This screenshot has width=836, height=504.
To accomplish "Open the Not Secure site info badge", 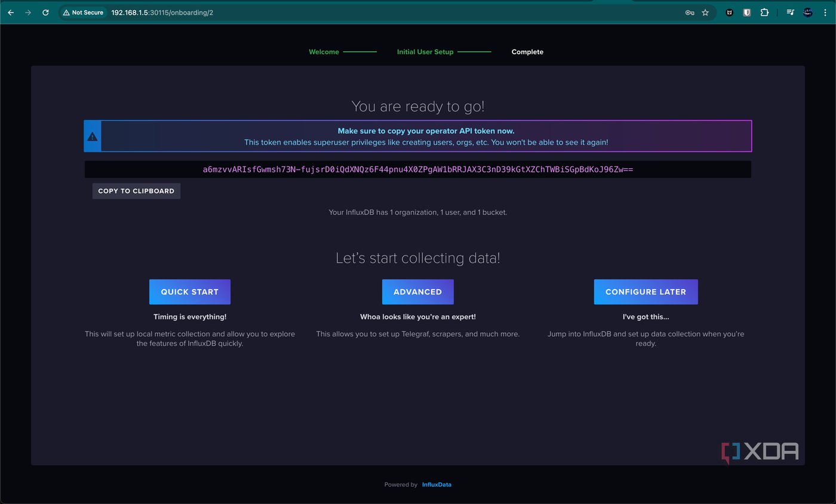I will 84,12.
